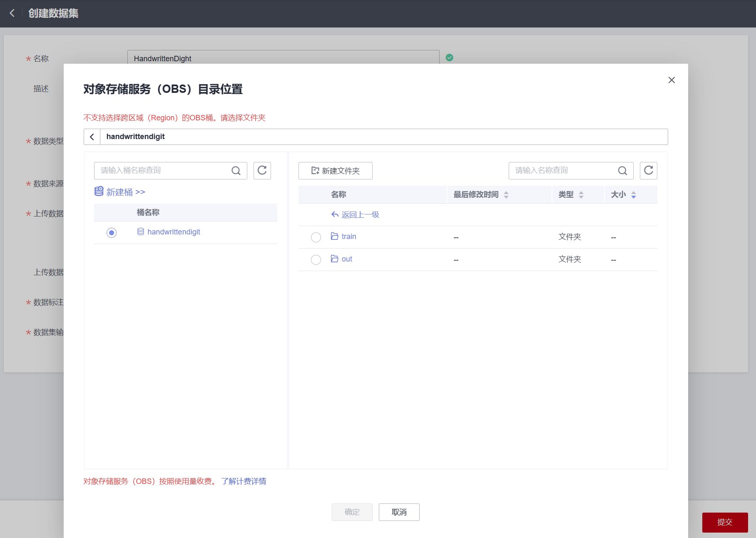Viewport: 756px width, 538px height.
Task: Close the OBS directory dialog
Action: (x=671, y=80)
